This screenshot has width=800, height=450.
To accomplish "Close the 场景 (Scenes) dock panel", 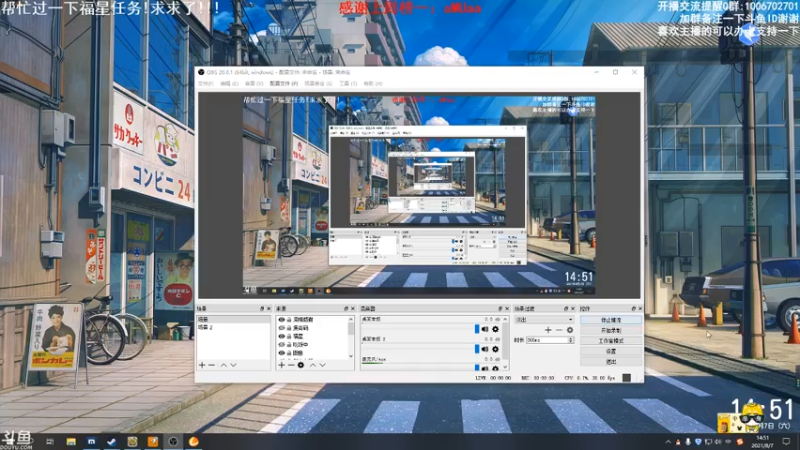I will click(269, 309).
